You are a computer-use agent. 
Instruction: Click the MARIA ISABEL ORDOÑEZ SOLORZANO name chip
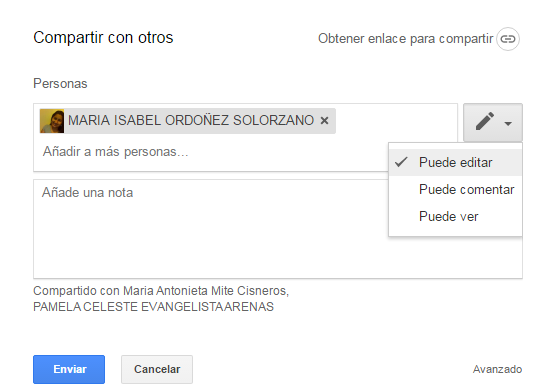click(x=188, y=121)
